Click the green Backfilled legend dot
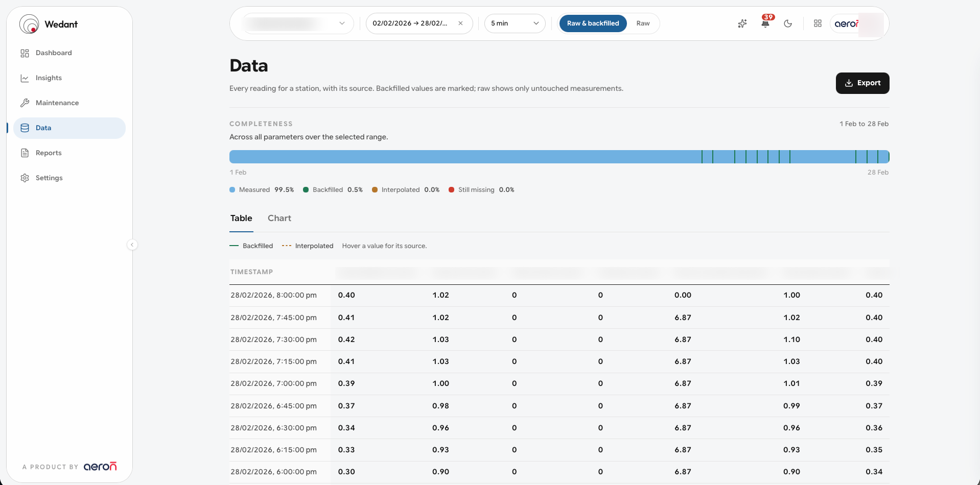This screenshot has height=485, width=980. tap(306, 190)
